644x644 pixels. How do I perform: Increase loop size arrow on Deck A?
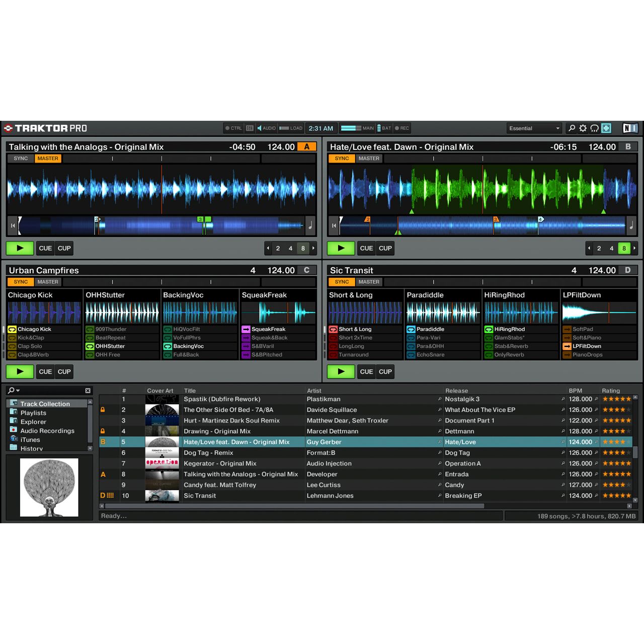(x=313, y=248)
